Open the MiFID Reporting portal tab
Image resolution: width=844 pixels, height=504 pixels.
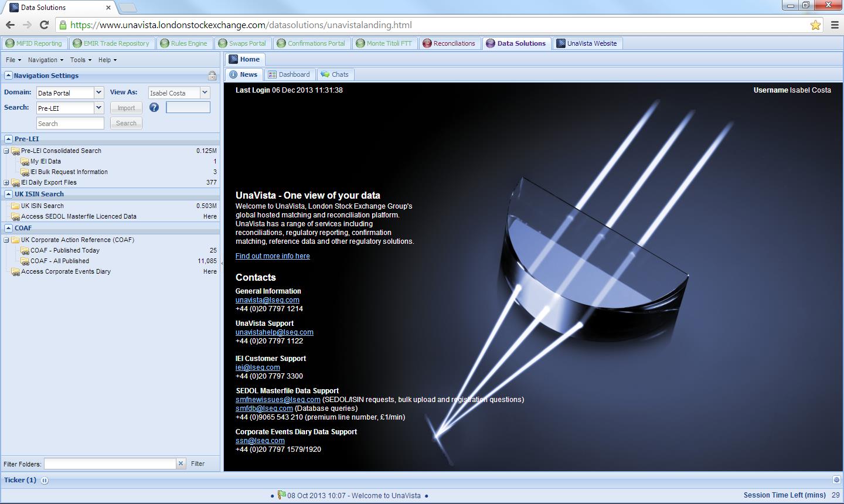(x=34, y=43)
